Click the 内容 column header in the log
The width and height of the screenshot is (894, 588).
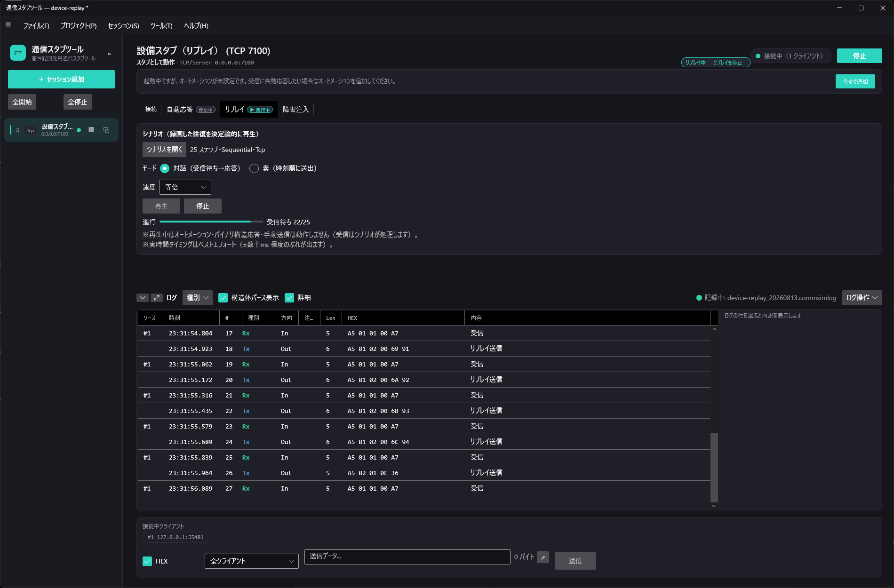587,318
